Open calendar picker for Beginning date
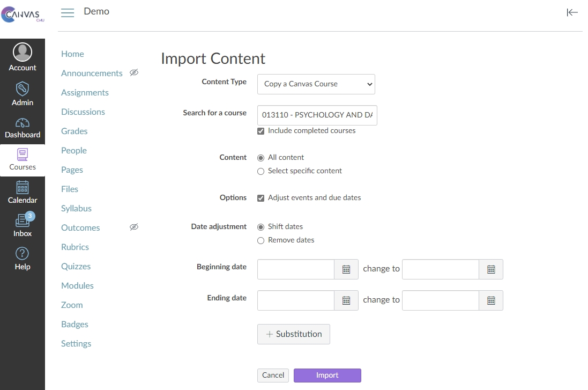The height and width of the screenshot is (390, 588). click(346, 269)
